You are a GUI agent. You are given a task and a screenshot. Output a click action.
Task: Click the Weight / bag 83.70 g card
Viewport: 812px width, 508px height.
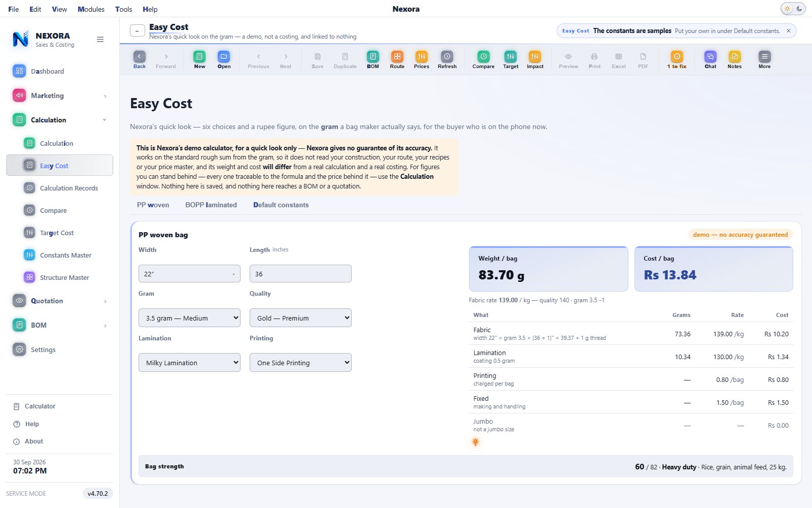(x=549, y=269)
